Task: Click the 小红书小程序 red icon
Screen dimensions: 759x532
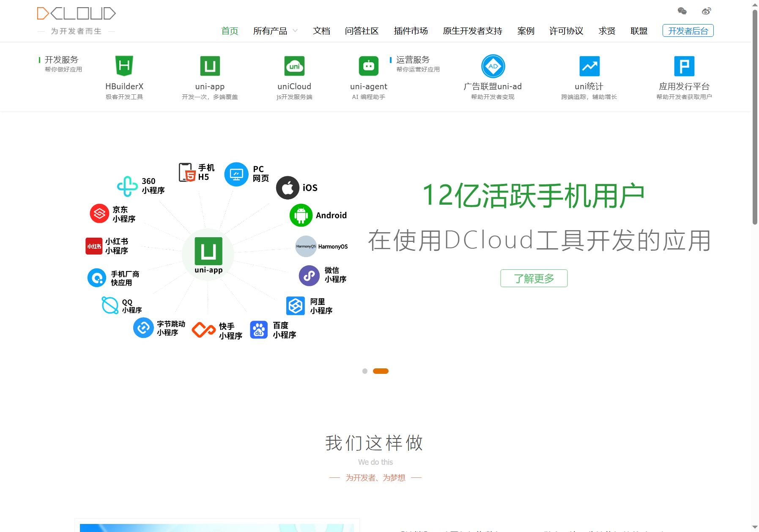Action: click(x=94, y=246)
